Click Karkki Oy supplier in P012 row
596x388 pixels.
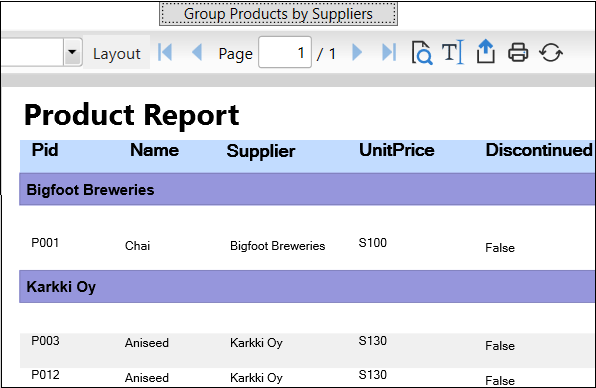(x=256, y=378)
